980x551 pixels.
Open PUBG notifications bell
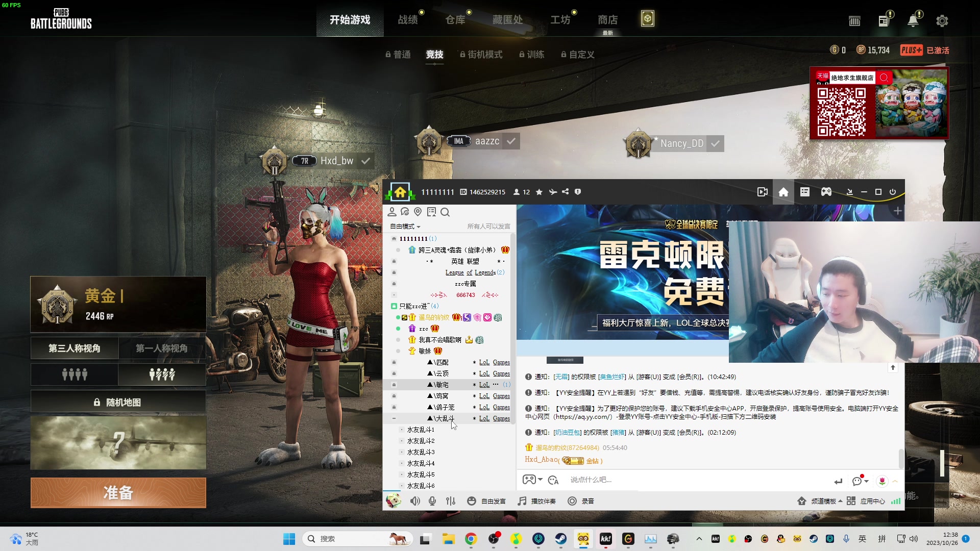[913, 21]
